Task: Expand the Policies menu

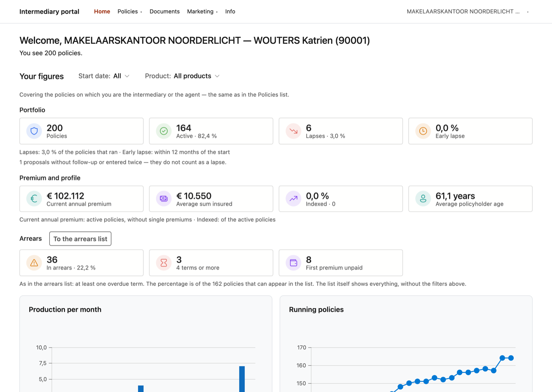Action: [130, 11]
